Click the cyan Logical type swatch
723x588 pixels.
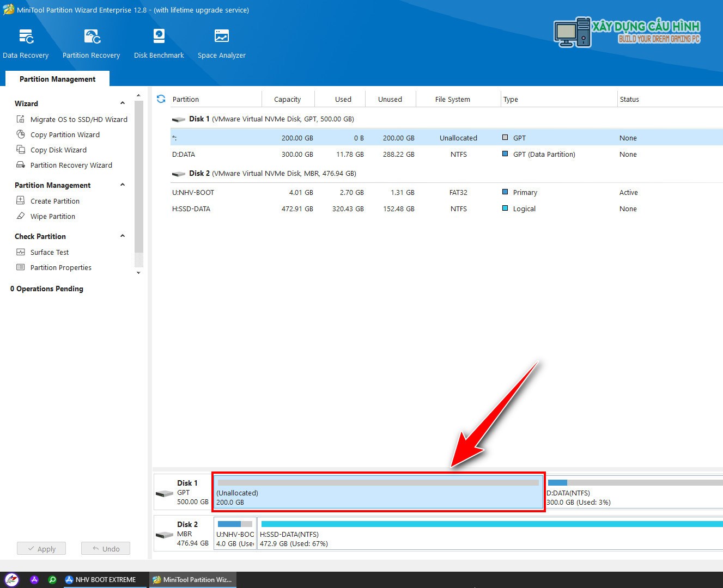pyautogui.click(x=505, y=208)
